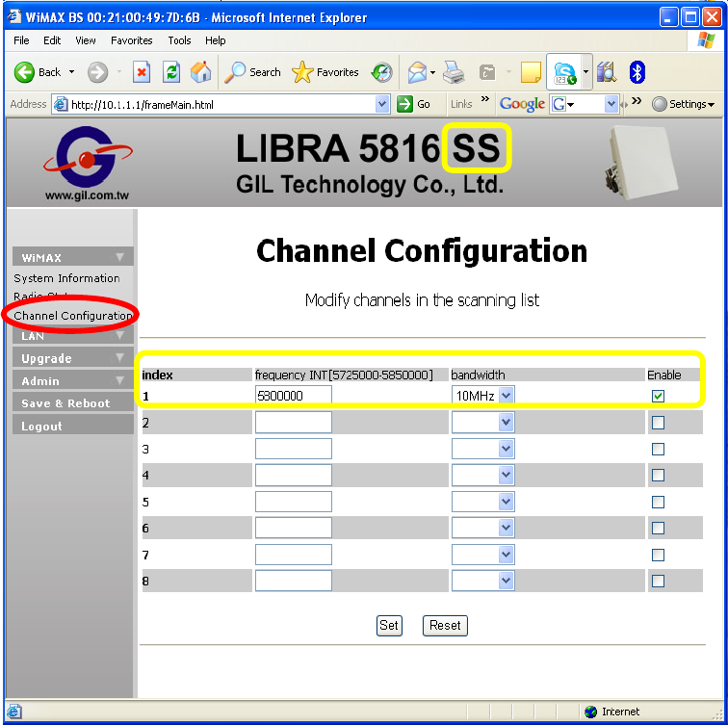Click the Google toolbar logo

pos(522,104)
